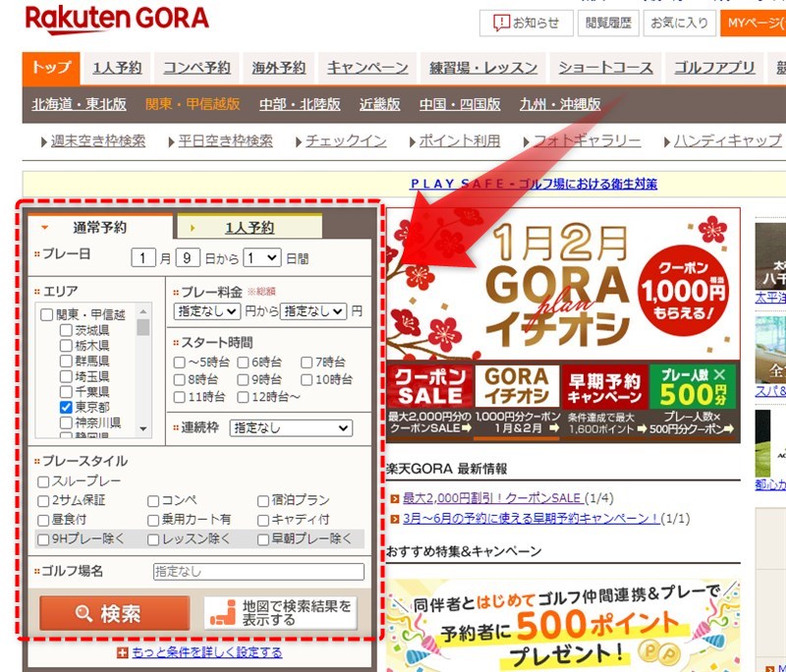Open 最大2,000円割引クーポンSALE news link
The width and height of the screenshot is (786, 672).
(492, 498)
